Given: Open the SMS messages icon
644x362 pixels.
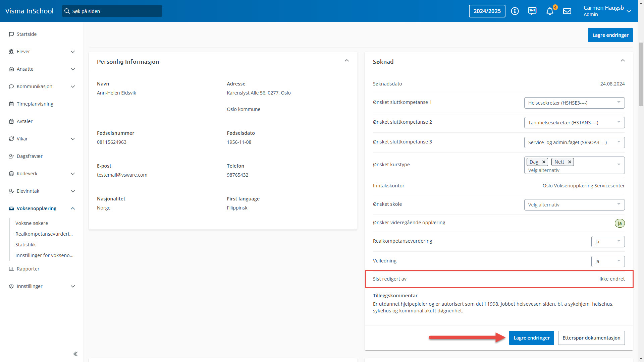Looking at the screenshot, I should click(532, 11).
